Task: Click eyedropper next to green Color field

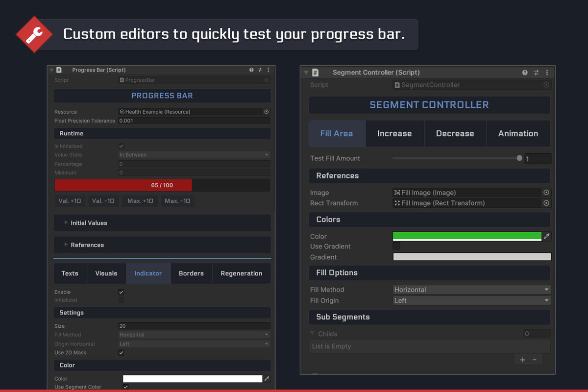Action: [547, 237]
